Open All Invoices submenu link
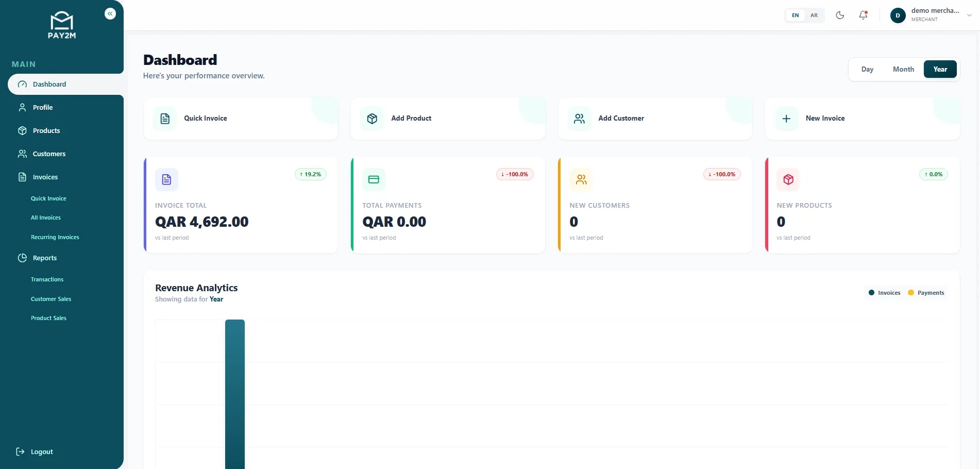 pyautogui.click(x=46, y=217)
